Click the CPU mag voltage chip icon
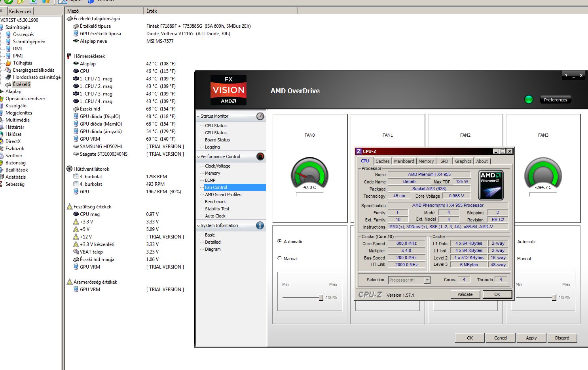The width and height of the screenshot is (588, 370). click(76, 214)
